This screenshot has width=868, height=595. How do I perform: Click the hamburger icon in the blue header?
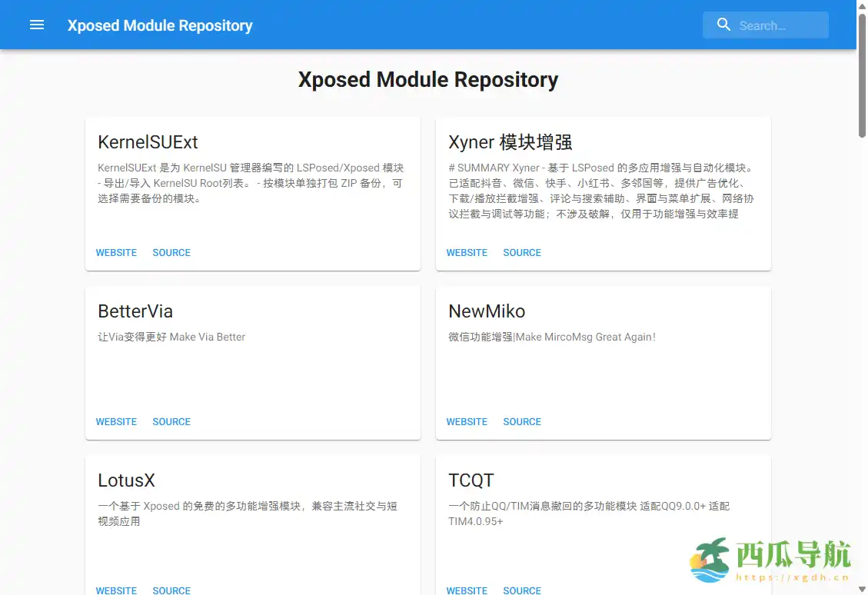(x=36, y=25)
